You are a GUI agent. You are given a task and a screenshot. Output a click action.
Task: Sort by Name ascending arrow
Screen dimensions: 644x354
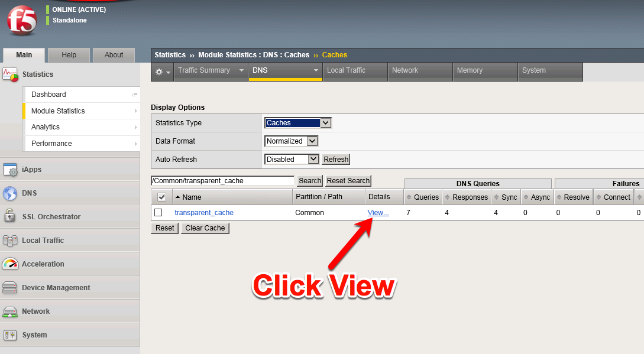(178, 197)
